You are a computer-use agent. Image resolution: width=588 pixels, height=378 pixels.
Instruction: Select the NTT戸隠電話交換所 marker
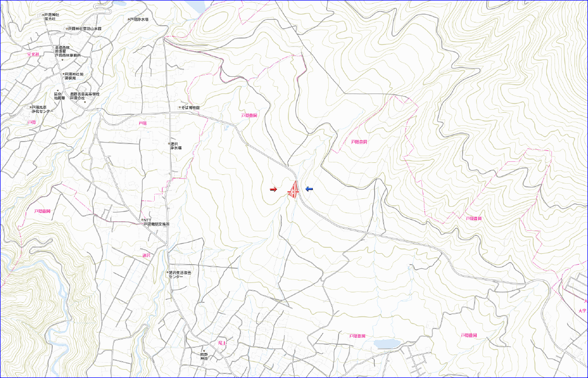click(x=142, y=220)
